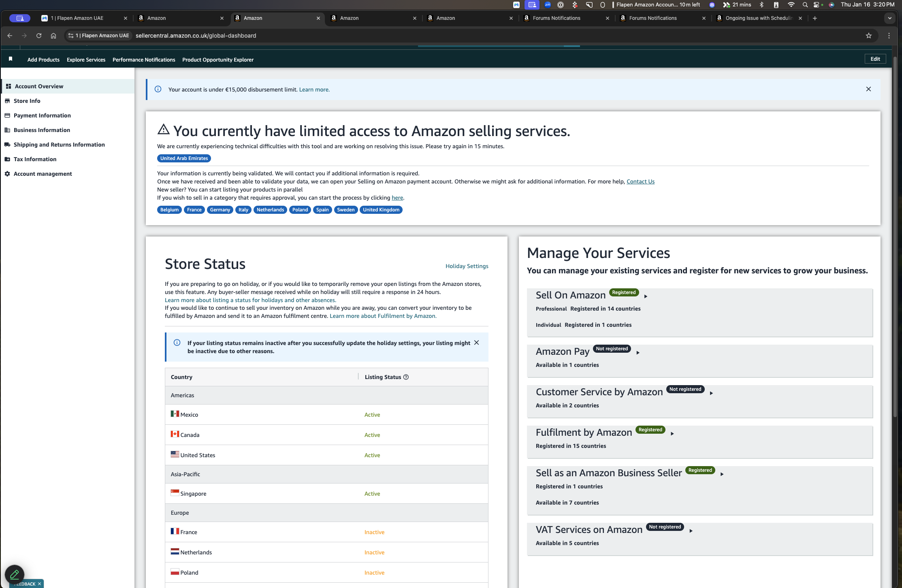
Task: Click the Netherlands flag icon in the table
Action: (x=175, y=552)
